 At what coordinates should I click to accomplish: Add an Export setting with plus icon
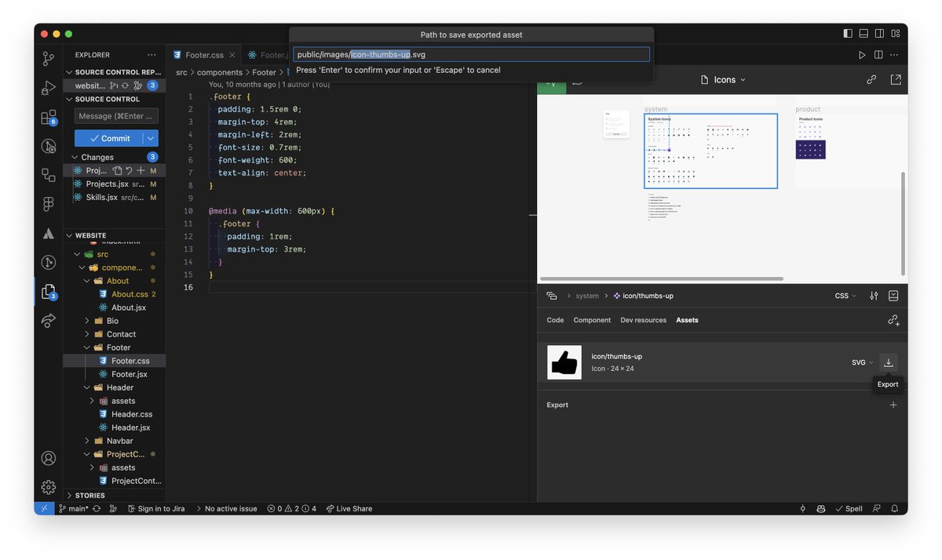pyautogui.click(x=893, y=405)
